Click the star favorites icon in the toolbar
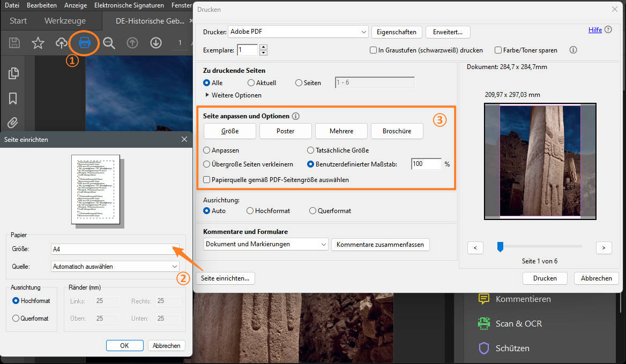This screenshot has height=364, width=626. pos(38,43)
